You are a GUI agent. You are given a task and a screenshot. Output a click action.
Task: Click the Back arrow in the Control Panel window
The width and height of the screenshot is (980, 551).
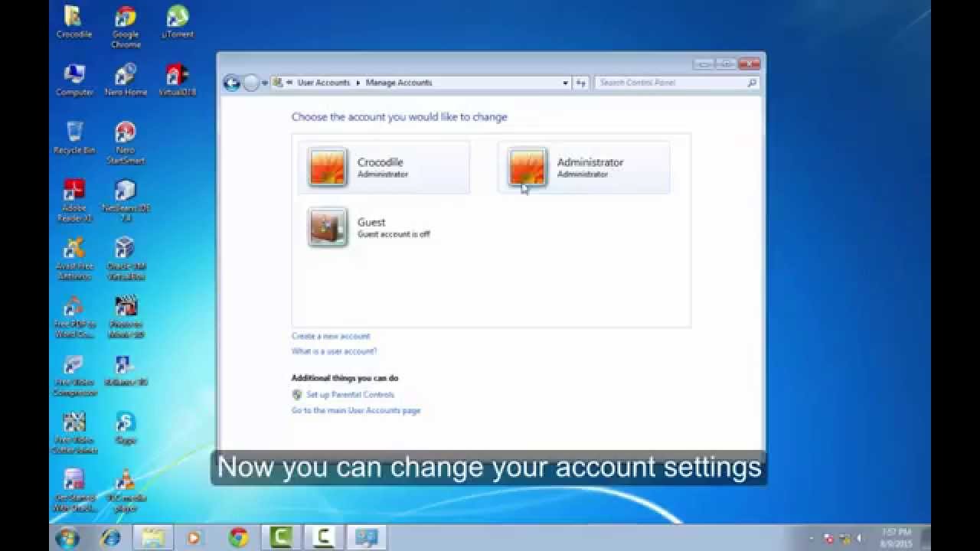click(x=231, y=83)
